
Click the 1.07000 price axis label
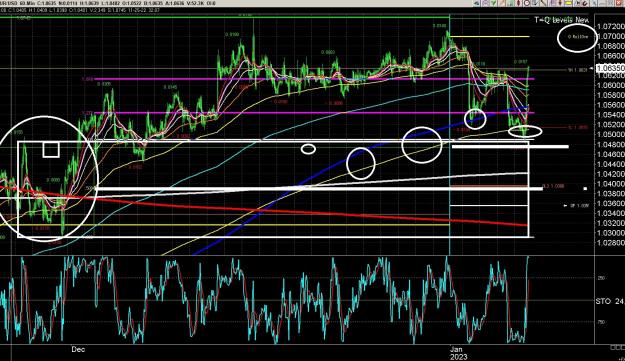point(610,36)
